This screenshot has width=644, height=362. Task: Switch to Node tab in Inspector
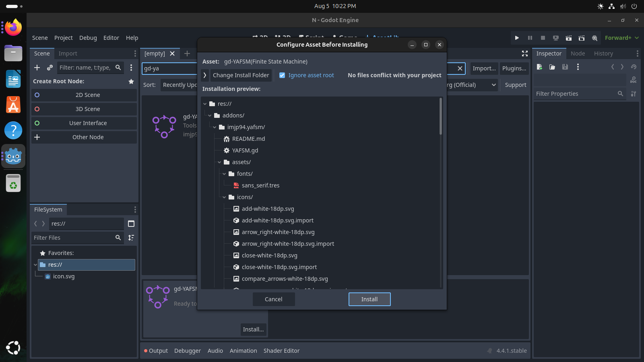578,53
